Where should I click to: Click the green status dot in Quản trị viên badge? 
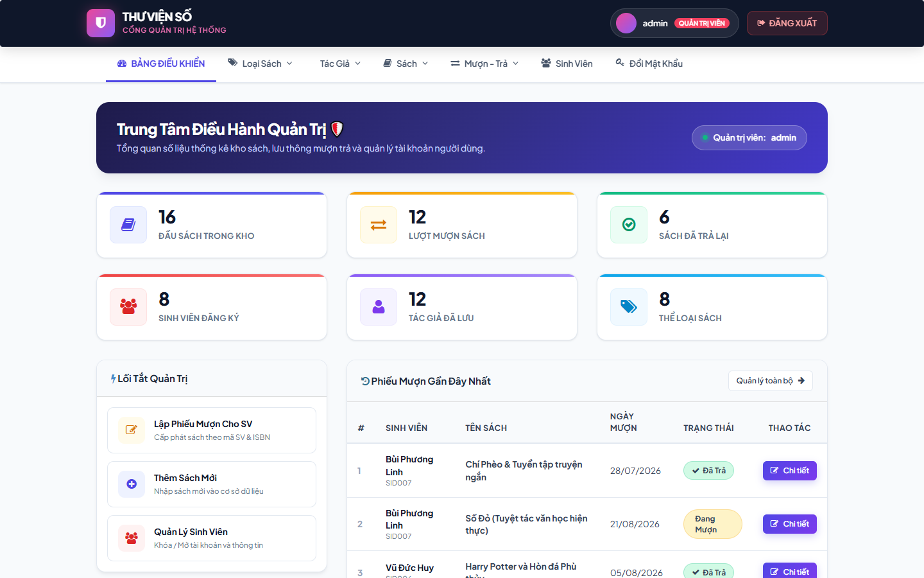click(x=705, y=137)
